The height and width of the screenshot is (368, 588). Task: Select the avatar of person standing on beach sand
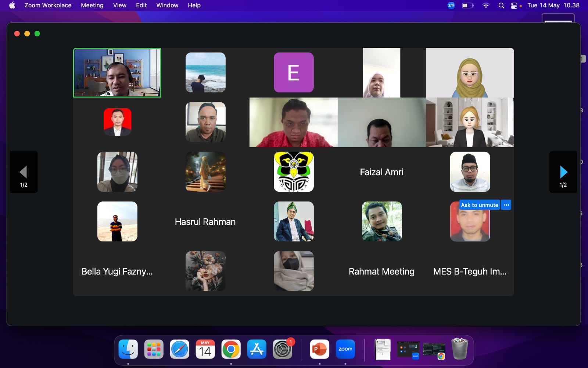(117, 222)
